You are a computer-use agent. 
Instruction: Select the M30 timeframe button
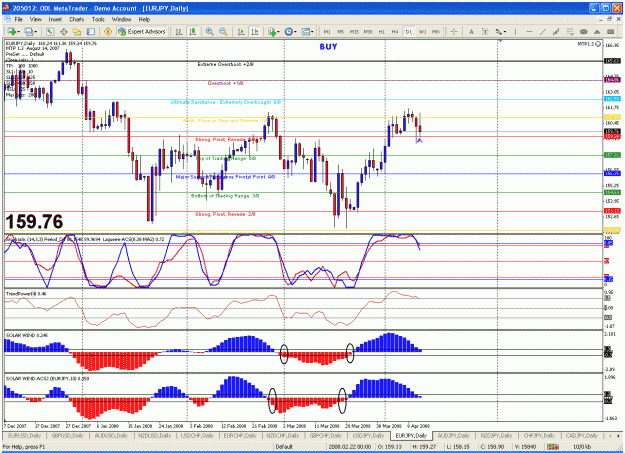[x=368, y=32]
